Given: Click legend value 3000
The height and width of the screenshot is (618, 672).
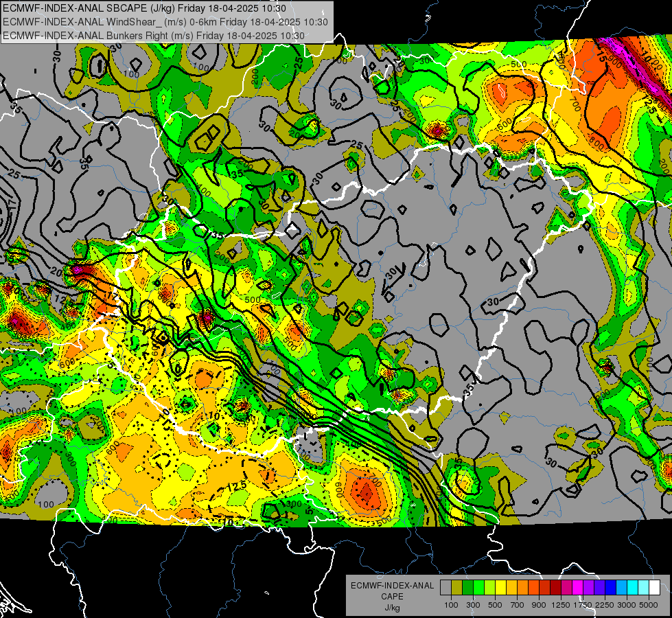Looking at the screenshot, I should (x=627, y=605).
